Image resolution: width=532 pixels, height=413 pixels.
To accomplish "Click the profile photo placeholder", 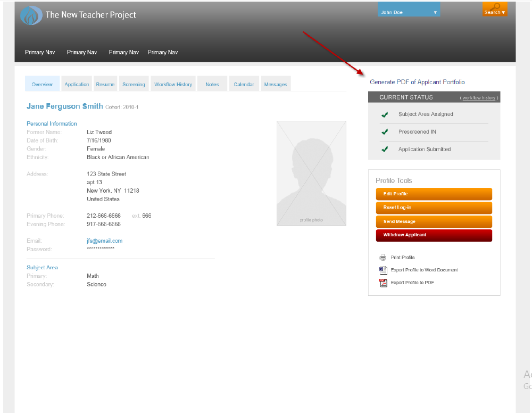I will click(311, 173).
